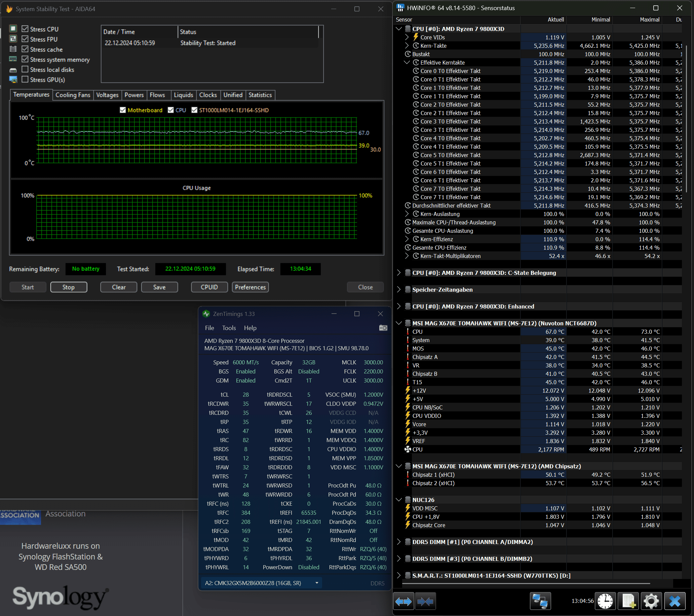Viewport: 694px width, 616px height.
Task: Click Aktuell column header in HWiNFO
Action: (543, 20)
